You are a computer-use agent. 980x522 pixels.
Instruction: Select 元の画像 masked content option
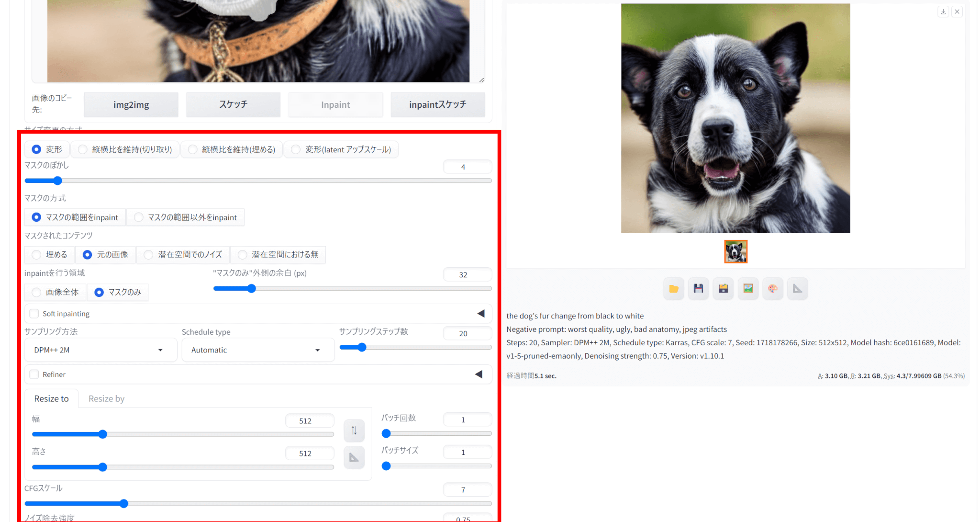coord(106,255)
